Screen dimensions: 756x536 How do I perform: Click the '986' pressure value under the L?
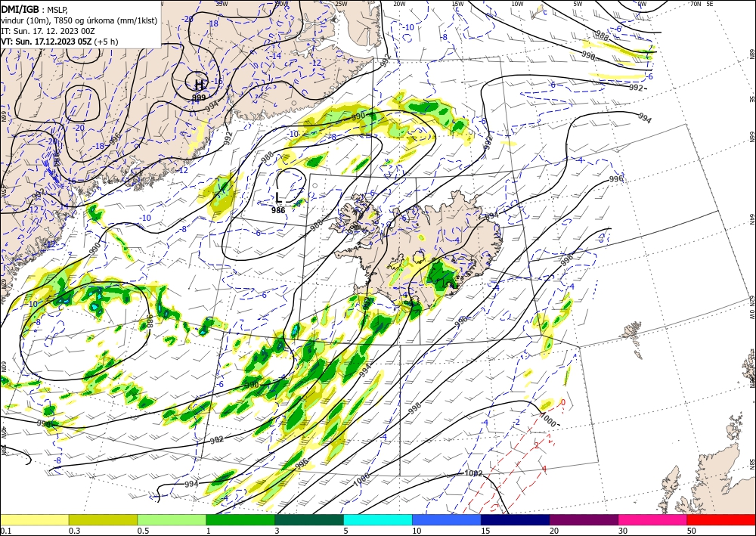[278, 210]
